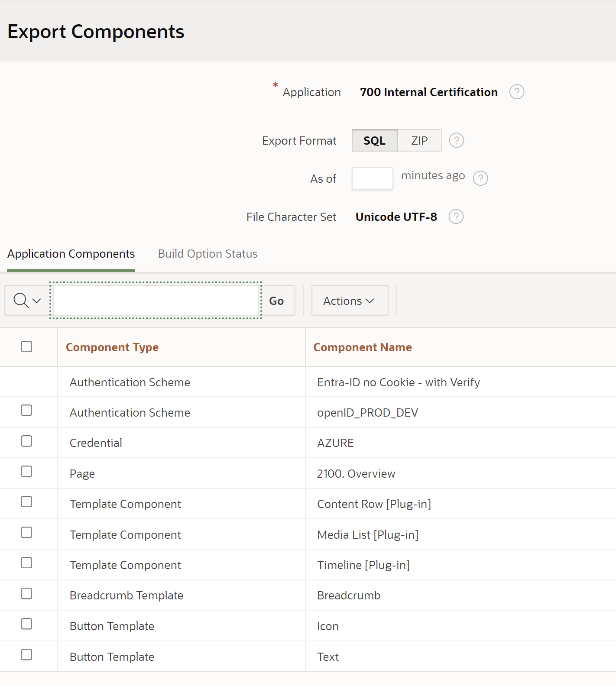Check the Text button template checkbox

26,654
